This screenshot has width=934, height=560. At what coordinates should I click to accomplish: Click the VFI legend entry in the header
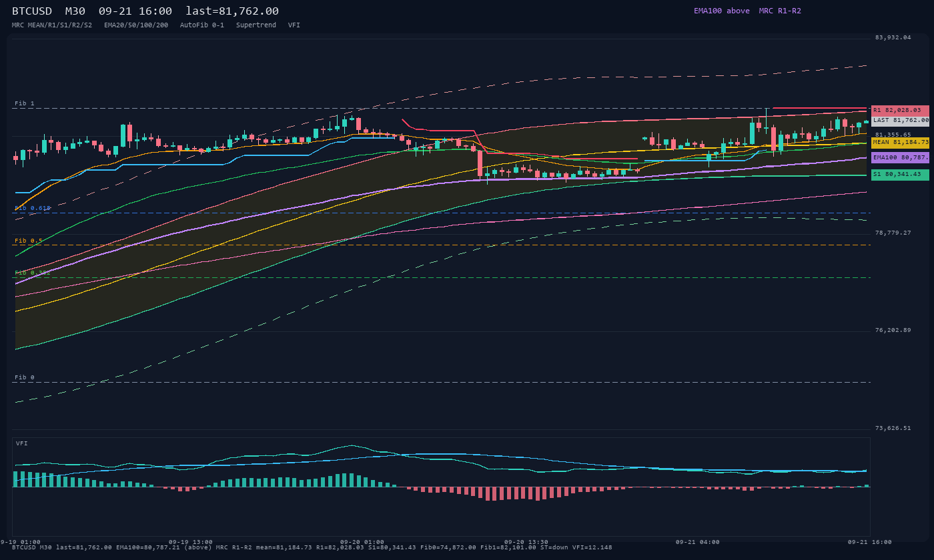coord(294,25)
